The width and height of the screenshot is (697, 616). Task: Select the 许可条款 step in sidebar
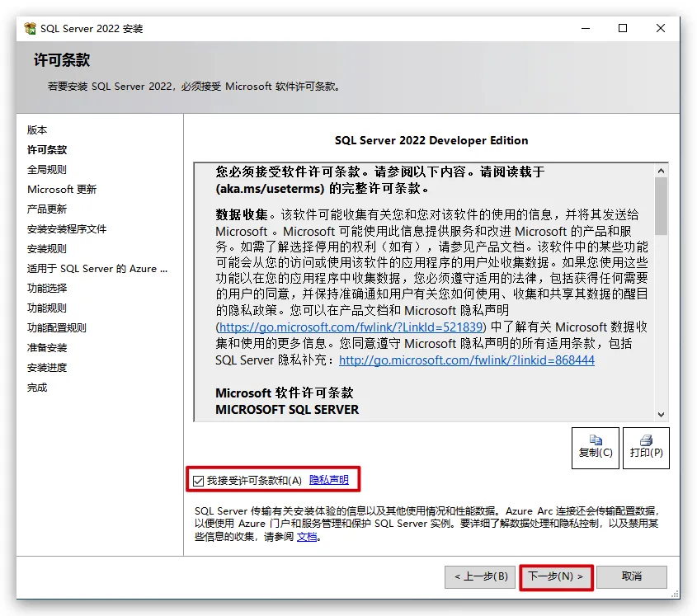(47, 150)
